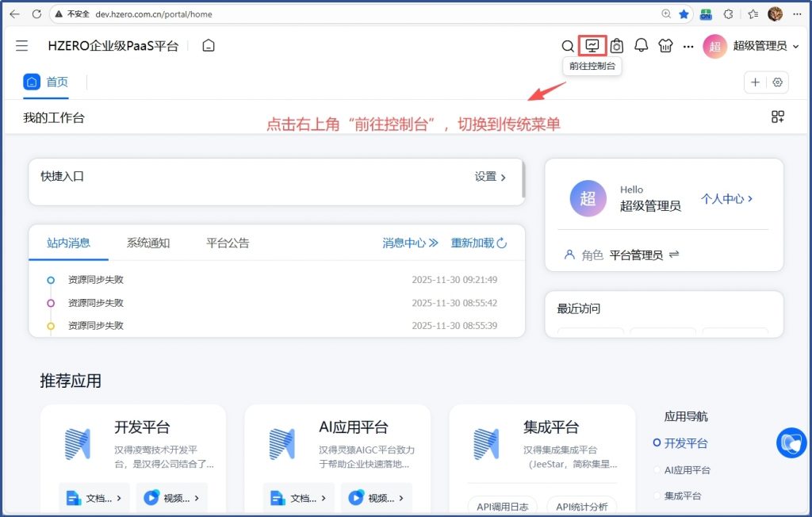Click the 重新加载 reload button
Screen dimensions: 812x517
click(x=478, y=243)
